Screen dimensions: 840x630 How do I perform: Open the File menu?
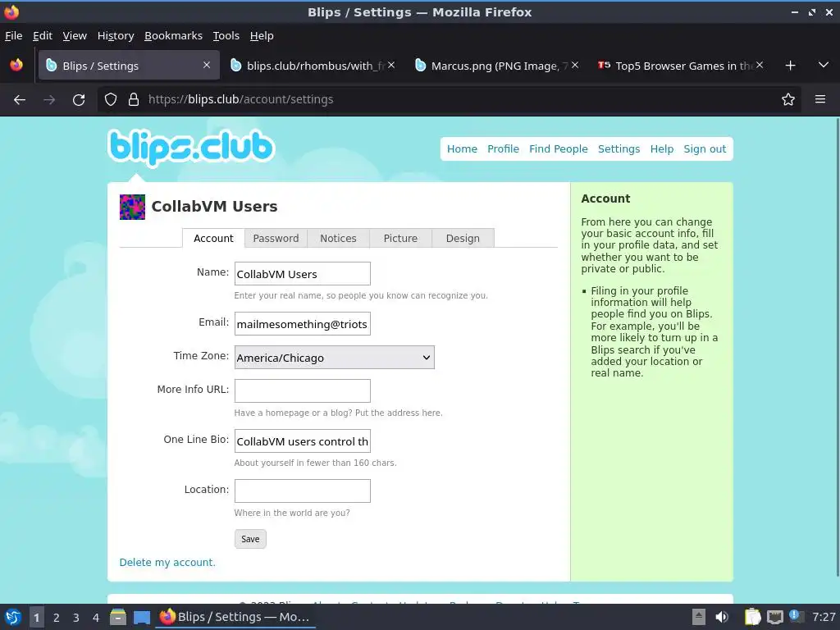pyautogui.click(x=13, y=36)
